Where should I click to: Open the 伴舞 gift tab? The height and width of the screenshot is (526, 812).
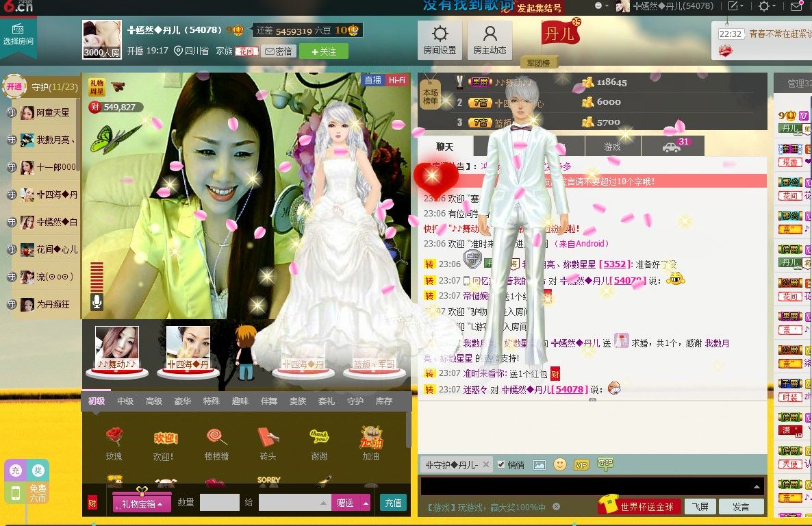click(269, 401)
